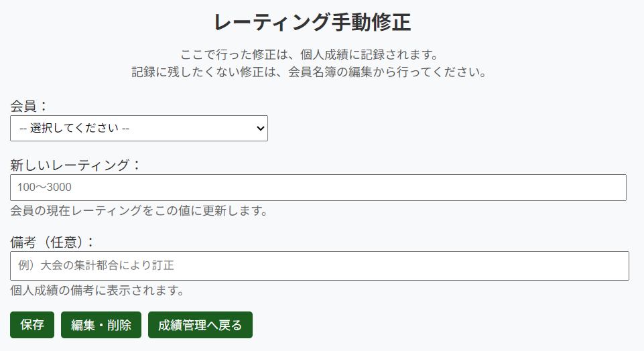Click the notice line starting '記録に残したくない修正は'

309,72
